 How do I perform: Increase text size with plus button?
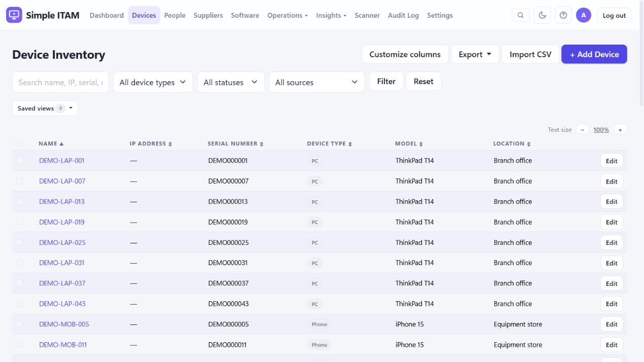coord(620,130)
